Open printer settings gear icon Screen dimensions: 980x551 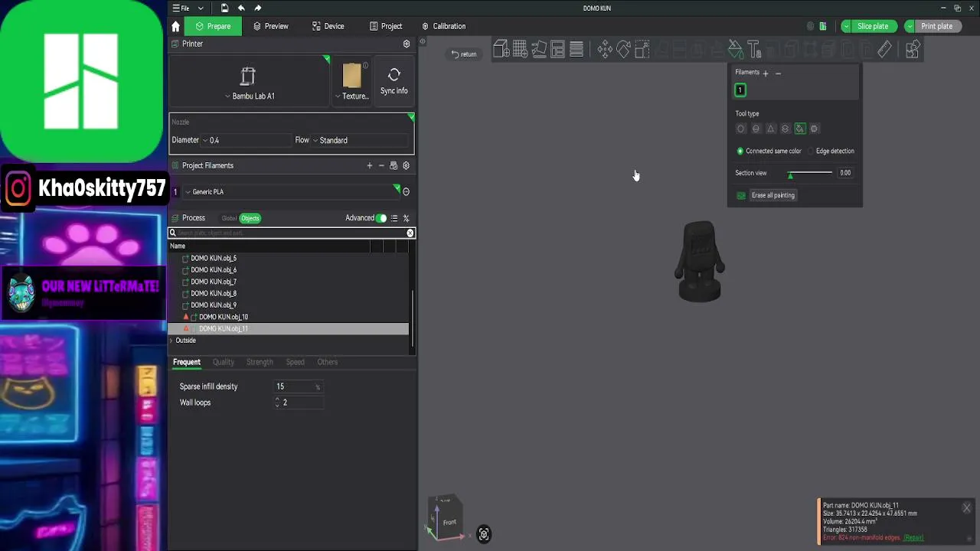[407, 44]
